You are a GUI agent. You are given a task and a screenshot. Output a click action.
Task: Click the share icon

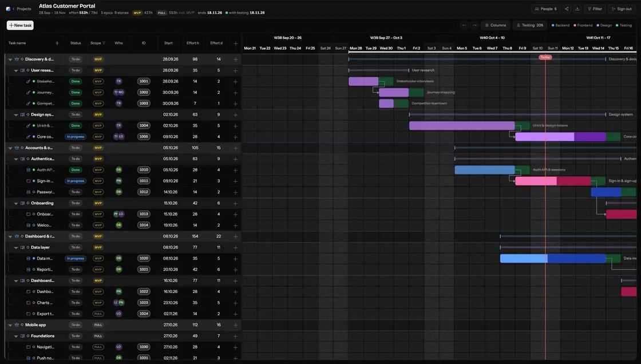pyautogui.click(x=567, y=9)
